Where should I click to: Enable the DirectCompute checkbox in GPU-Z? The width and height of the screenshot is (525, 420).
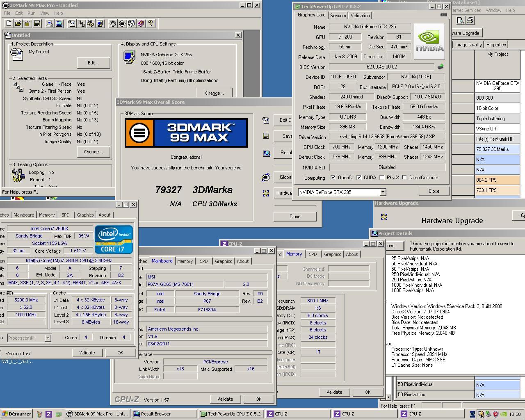point(404,178)
